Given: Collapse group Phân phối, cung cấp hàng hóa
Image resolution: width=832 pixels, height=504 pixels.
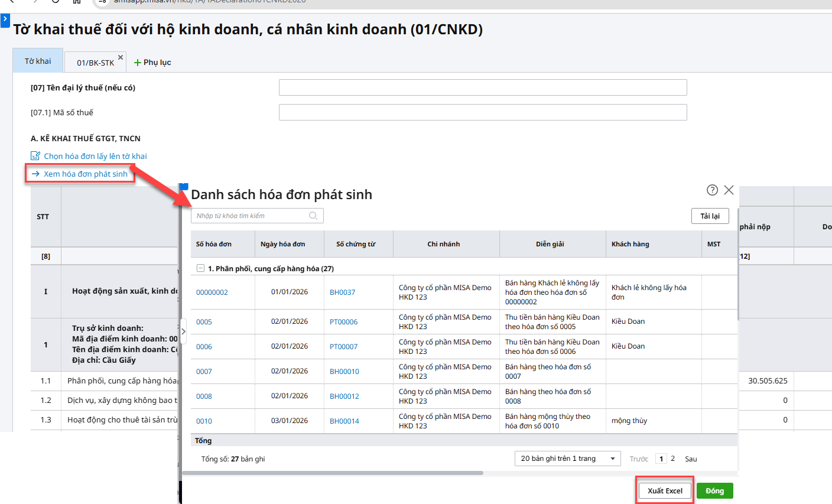Looking at the screenshot, I should [200, 268].
